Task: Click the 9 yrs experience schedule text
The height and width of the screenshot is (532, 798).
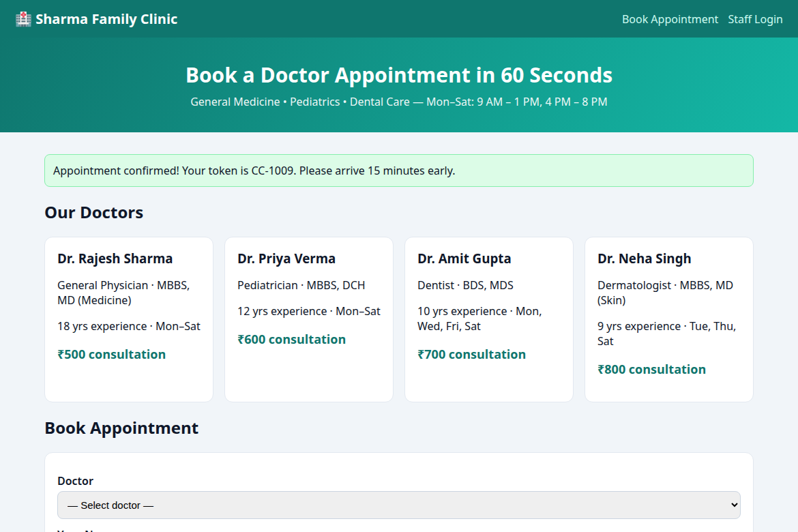Action: click(666, 334)
